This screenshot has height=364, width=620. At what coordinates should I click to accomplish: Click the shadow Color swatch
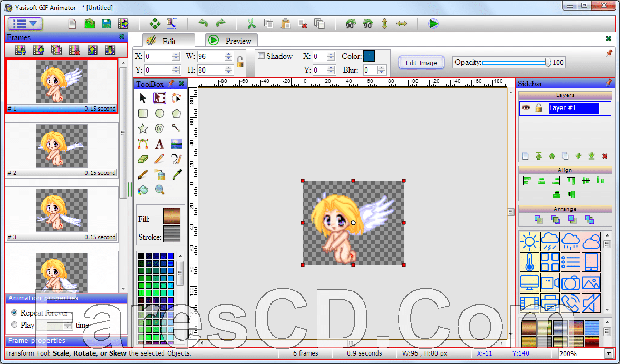369,56
